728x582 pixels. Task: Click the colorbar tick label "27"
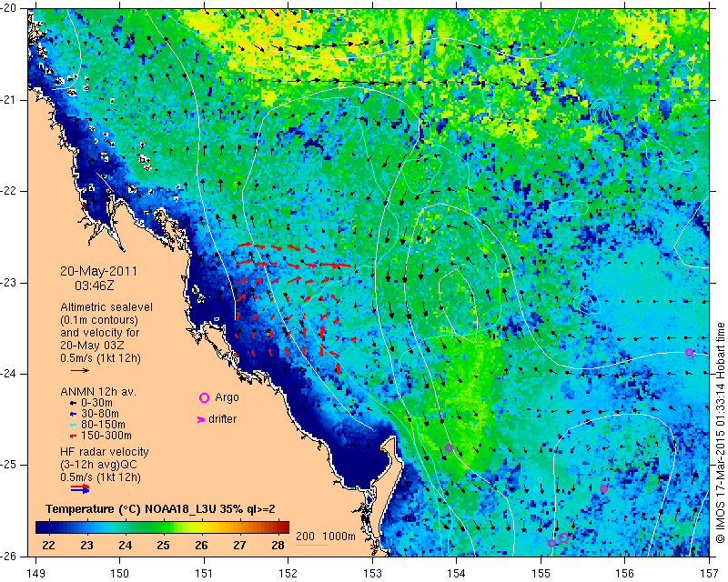[x=239, y=546]
